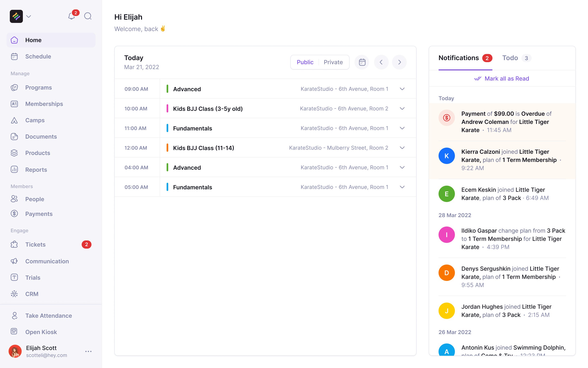This screenshot has width=588, height=368.
Task: Switch schedule view to Private
Action: [x=333, y=62]
